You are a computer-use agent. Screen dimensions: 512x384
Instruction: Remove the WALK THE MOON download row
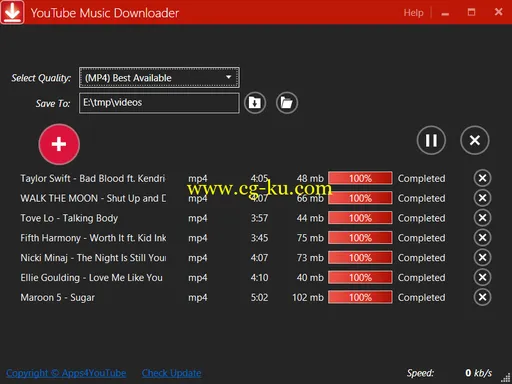pos(482,198)
